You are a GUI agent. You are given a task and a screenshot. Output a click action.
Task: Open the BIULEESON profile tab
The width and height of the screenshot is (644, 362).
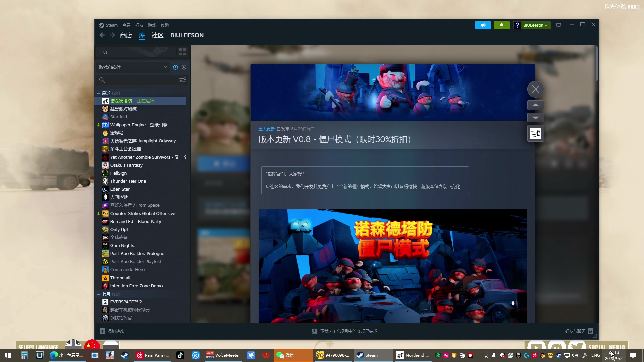[x=187, y=35]
